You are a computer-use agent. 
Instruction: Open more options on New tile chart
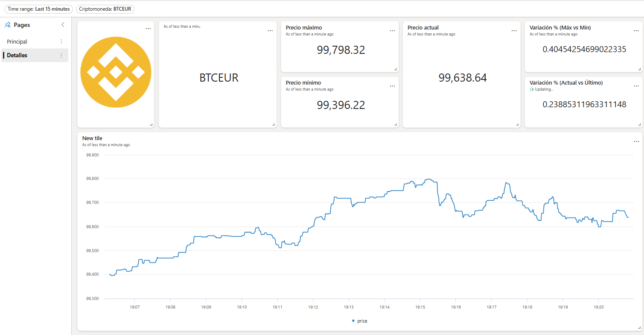pyautogui.click(x=636, y=141)
